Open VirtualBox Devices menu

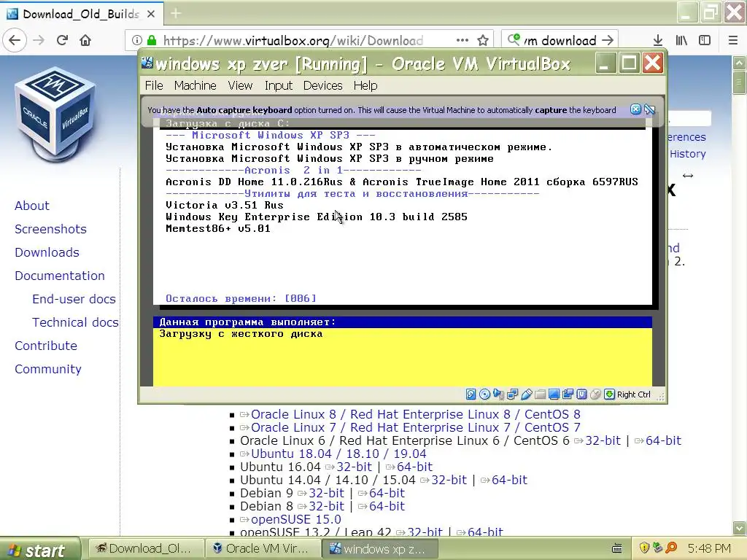click(x=322, y=85)
